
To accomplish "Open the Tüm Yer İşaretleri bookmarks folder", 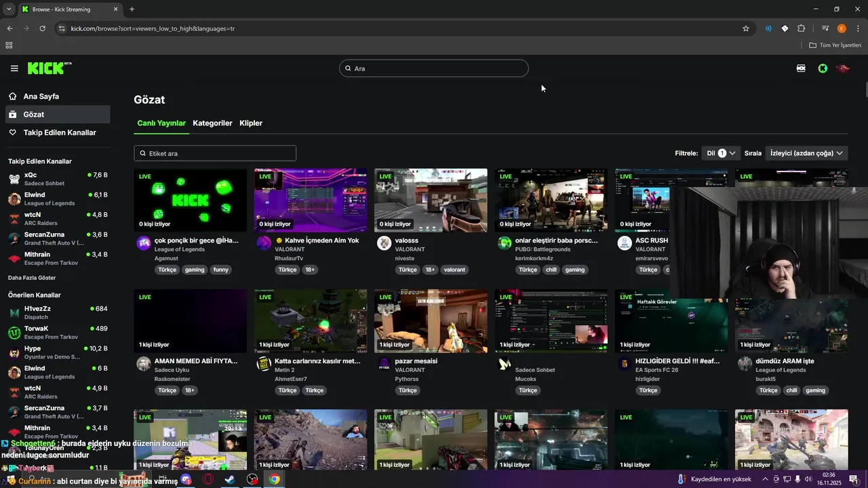I will [x=835, y=45].
